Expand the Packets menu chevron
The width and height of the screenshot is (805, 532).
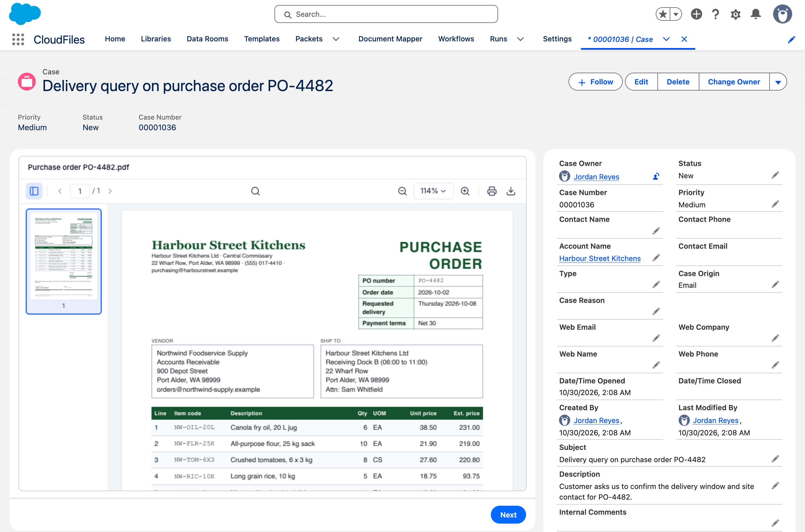coord(336,39)
